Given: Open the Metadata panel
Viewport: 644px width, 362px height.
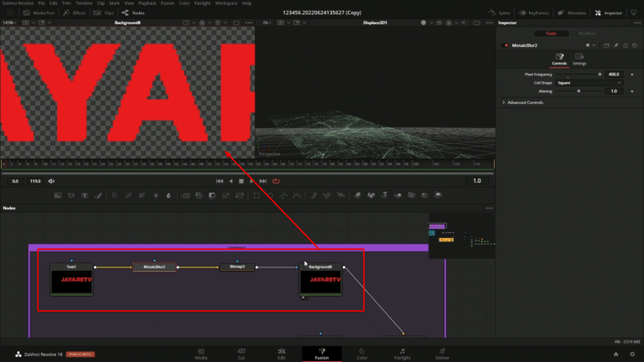Looking at the screenshot, I should 571,13.
